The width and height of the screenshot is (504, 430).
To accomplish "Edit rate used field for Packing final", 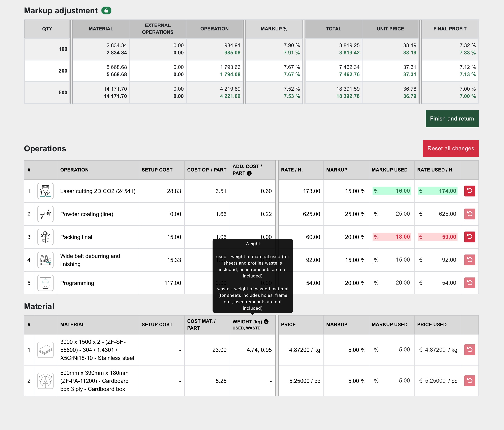I will point(440,237).
